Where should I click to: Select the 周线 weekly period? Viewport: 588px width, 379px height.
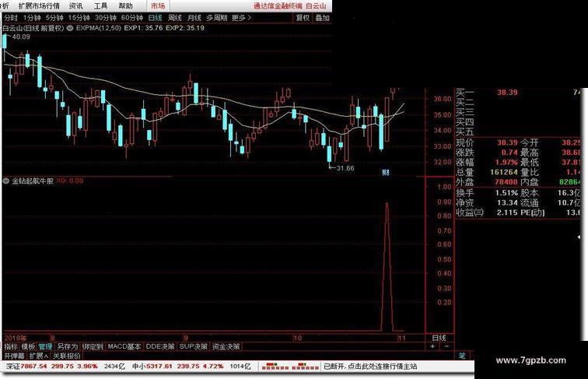(x=174, y=18)
